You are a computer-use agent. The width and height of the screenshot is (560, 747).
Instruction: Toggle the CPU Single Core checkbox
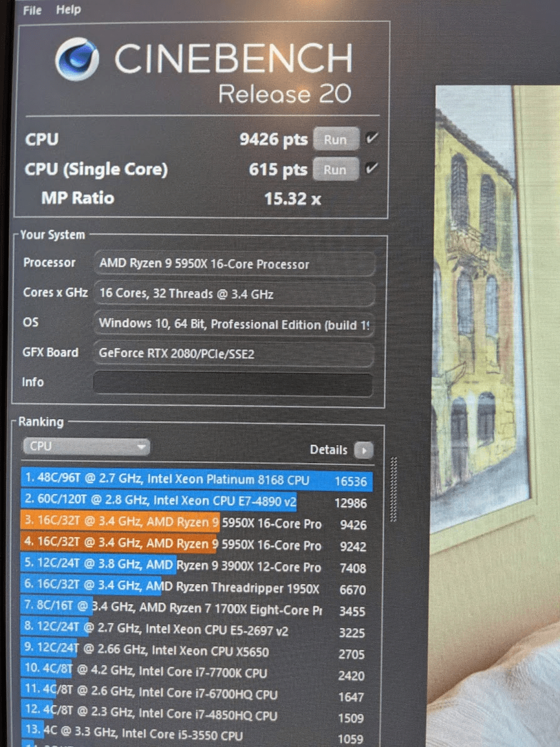coord(371,168)
